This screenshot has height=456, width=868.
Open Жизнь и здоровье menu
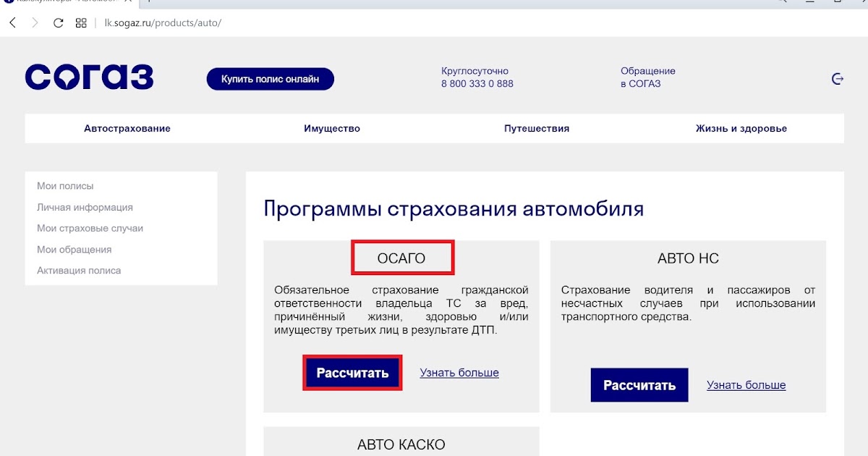tap(741, 129)
